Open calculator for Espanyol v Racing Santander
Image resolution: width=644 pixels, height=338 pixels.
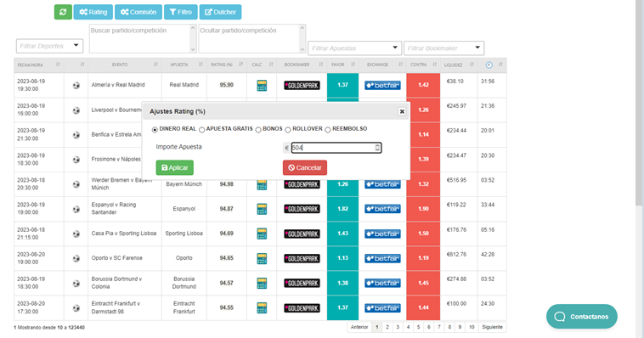[x=262, y=209]
